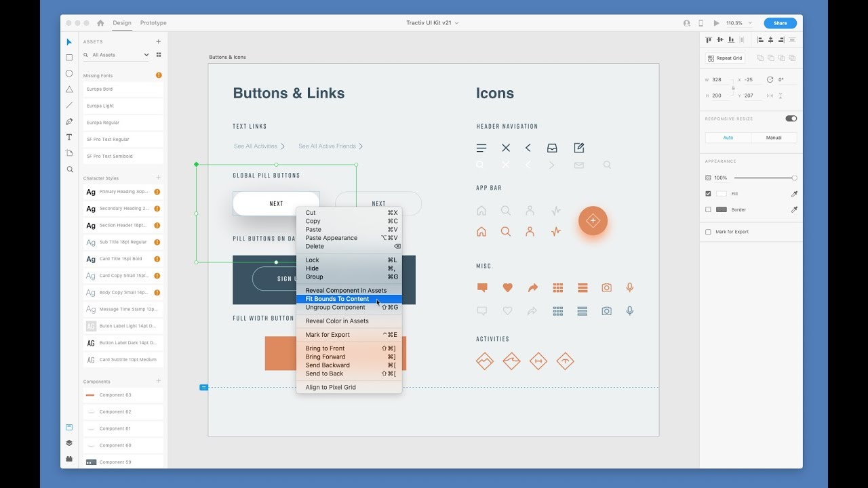Enable the Border checkbox
The height and width of the screenshot is (488, 868).
[x=709, y=209]
